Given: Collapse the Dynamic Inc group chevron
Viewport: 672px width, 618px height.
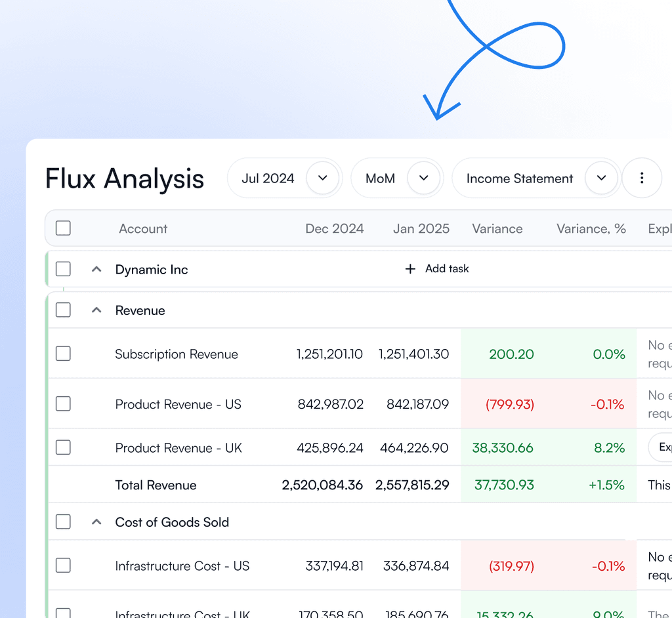Looking at the screenshot, I should pos(96,268).
